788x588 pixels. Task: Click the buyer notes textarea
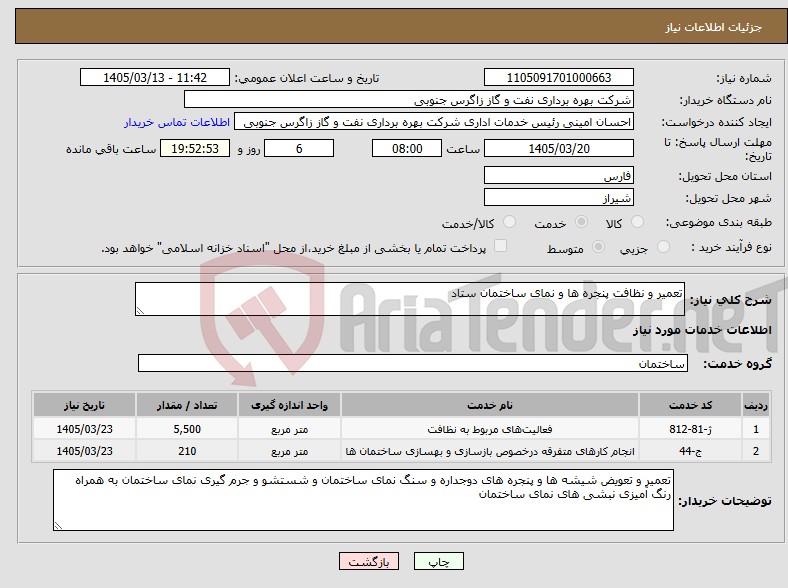pyautogui.click(x=363, y=500)
